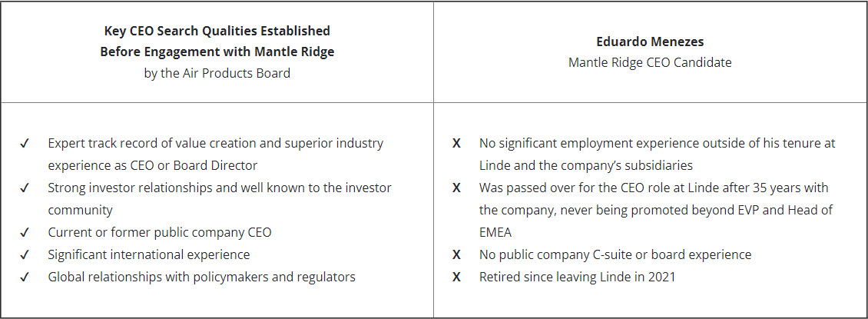Click 'Global relationships with policymakers and regulators' text
Screen dimensions: 868x319
[x=201, y=277]
